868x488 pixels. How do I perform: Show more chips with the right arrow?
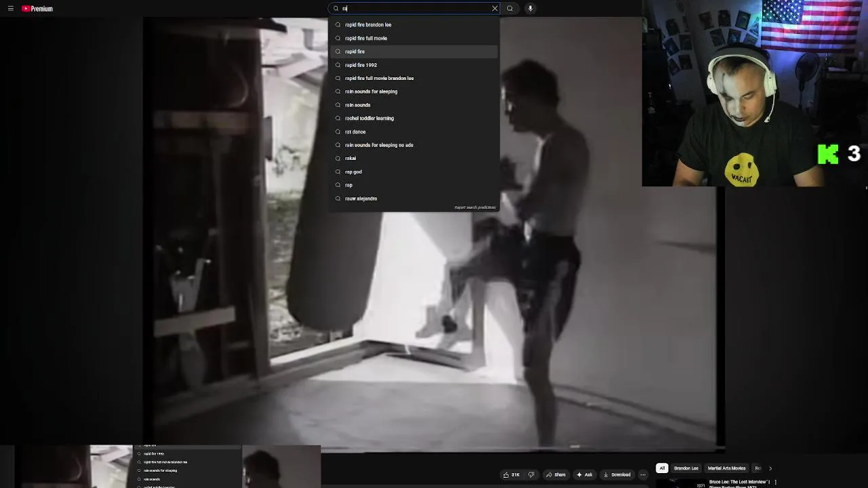(x=770, y=468)
